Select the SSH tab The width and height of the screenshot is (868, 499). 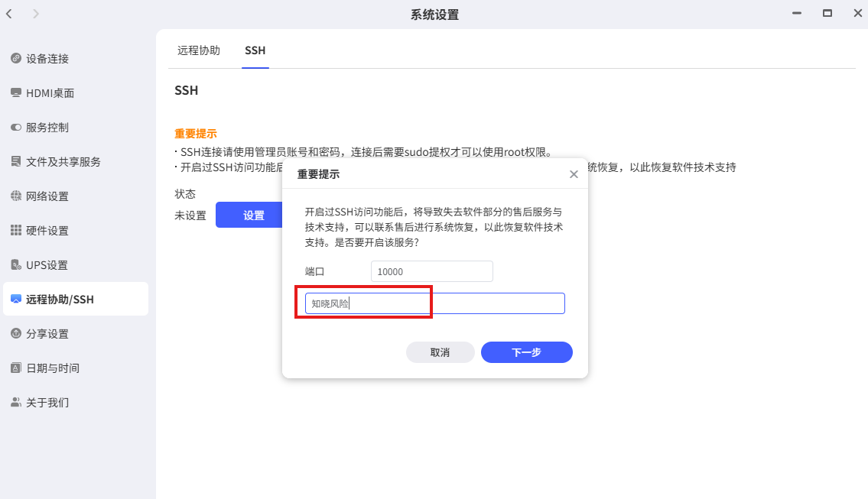click(x=255, y=50)
